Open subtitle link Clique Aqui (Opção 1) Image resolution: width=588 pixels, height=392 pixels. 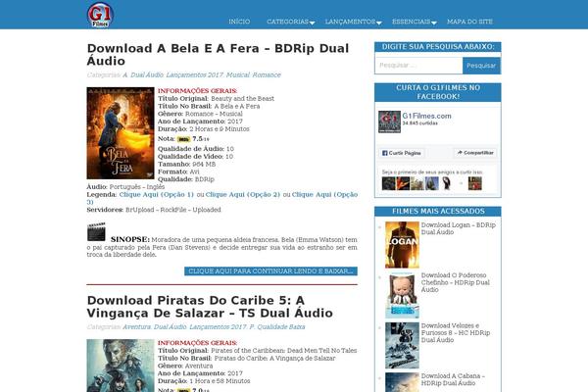click(x=157, y=195)
